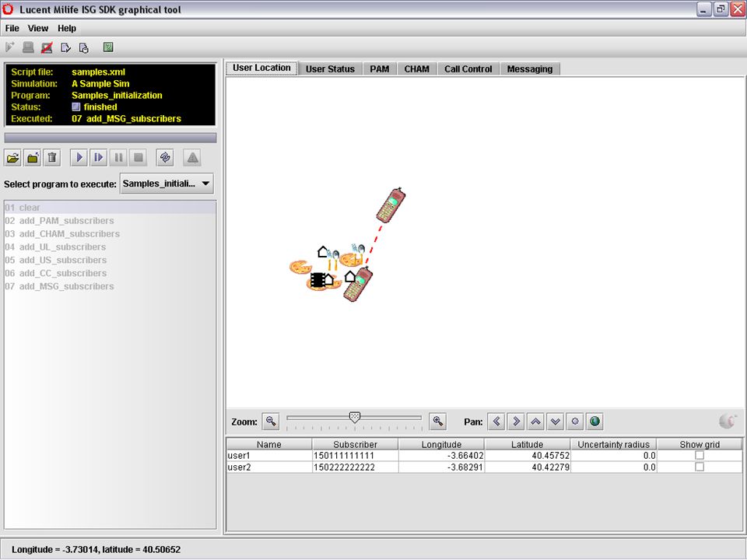Click the run arrow icon in top toolbar
The height and width of the screenshot is (560, 747).
[9, 47]
